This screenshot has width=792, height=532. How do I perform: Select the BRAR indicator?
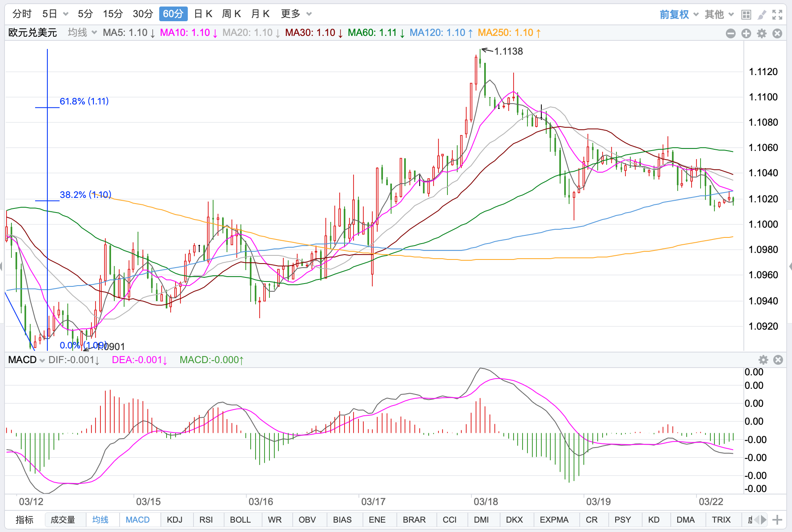coord(414,520)
